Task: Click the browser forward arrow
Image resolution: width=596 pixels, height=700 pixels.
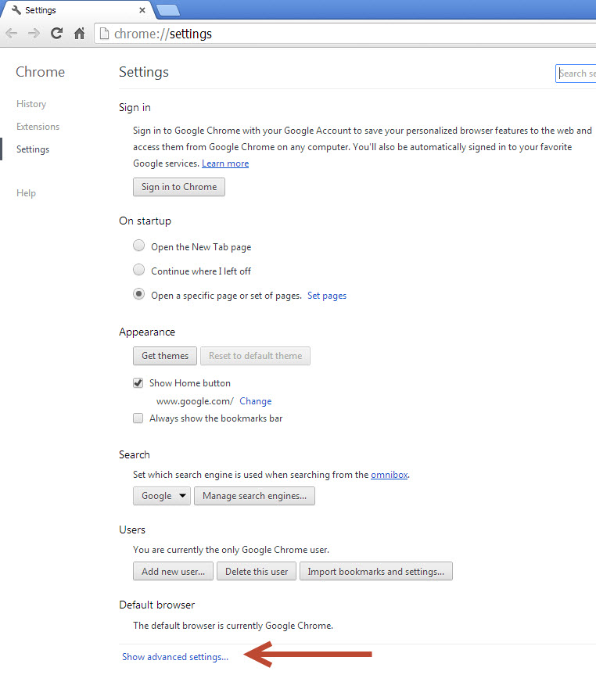Action: pyautogui.click(x=34, y=34)
